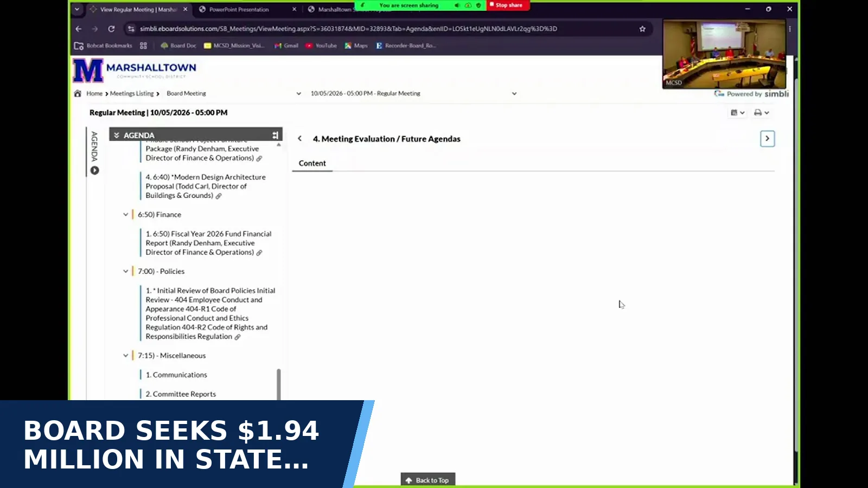Open the YouTube bookmark
Screen dimensions: 868x488
pos(321,46)
